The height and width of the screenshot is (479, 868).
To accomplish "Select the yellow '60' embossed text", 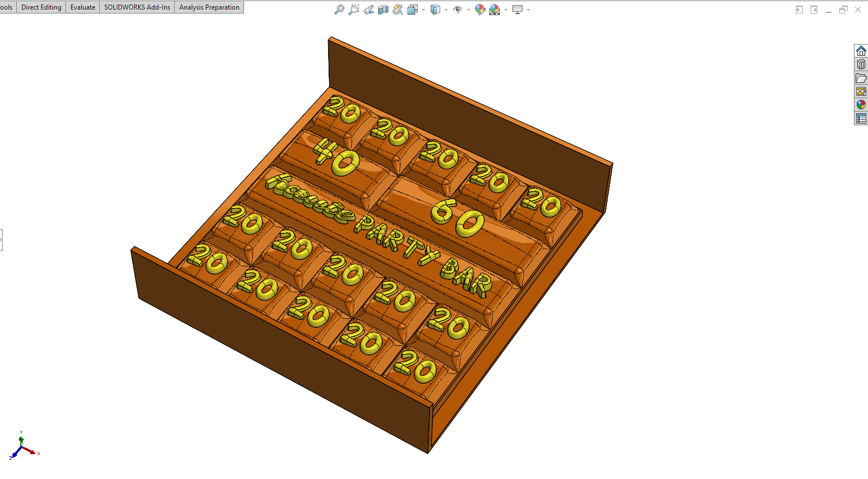I will tap(457, 218).
